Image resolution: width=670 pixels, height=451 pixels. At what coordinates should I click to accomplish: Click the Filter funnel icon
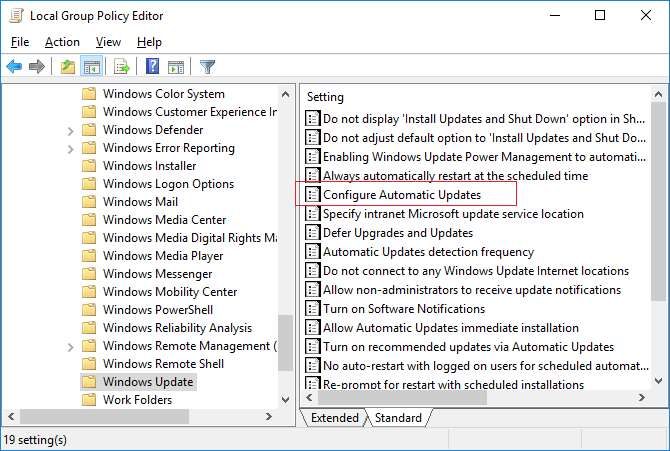pyautogui.click(x=207, y=67)
